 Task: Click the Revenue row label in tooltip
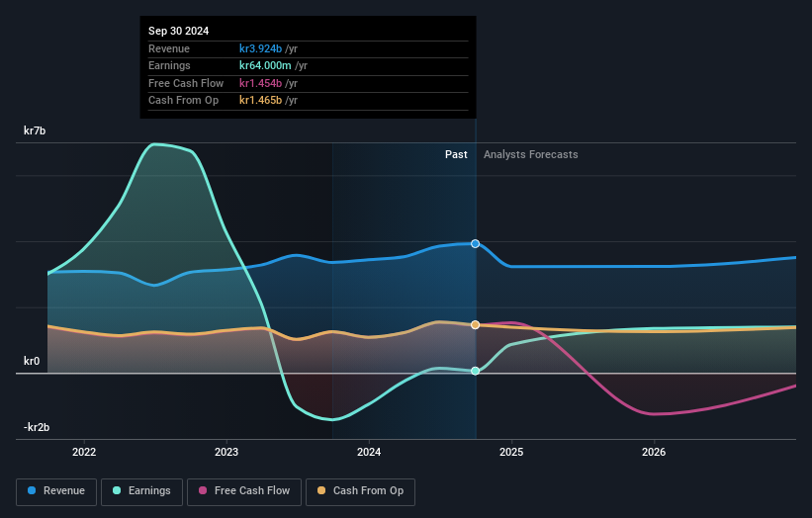169,48
